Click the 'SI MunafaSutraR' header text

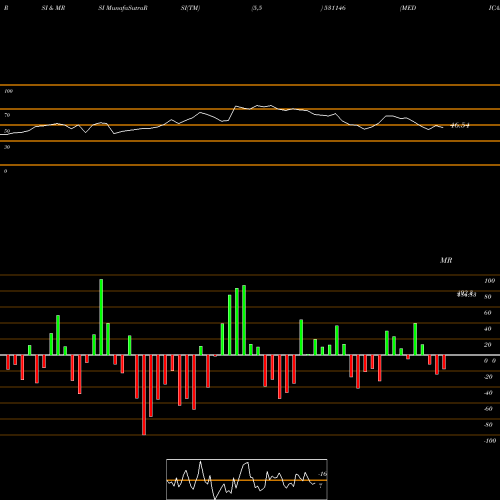(123, 8)
